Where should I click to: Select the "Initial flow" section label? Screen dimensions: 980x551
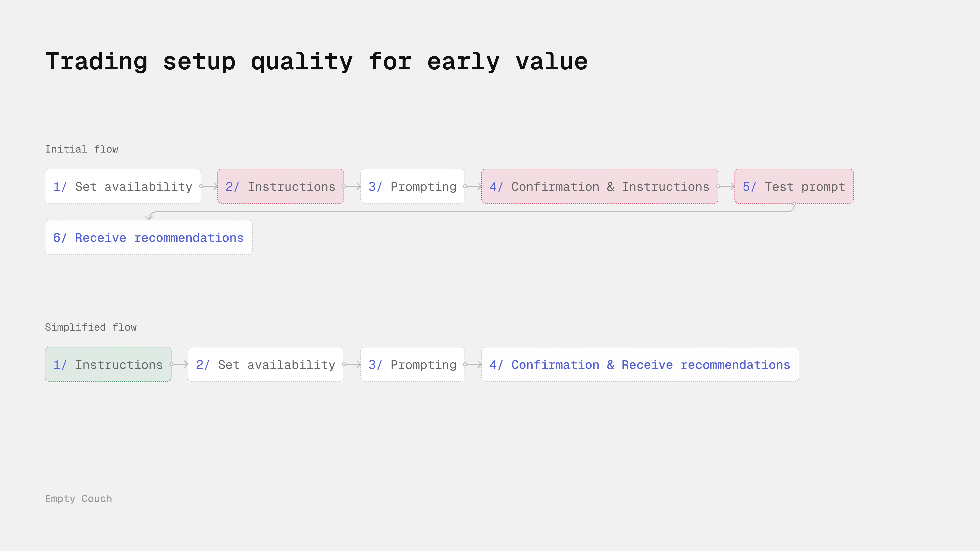coord(81,149)
